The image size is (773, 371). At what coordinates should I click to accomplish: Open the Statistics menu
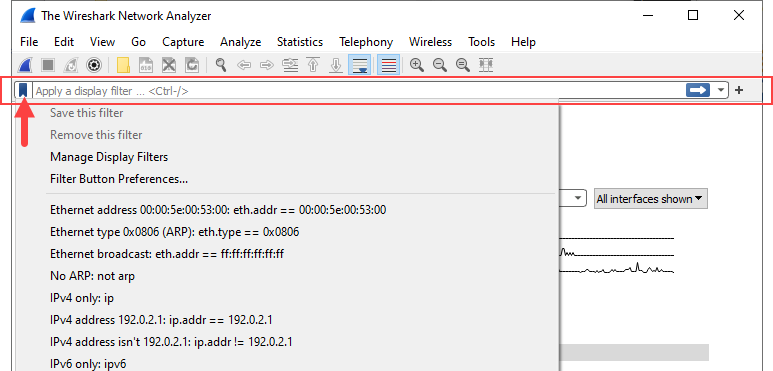click(x=300, y=42)
